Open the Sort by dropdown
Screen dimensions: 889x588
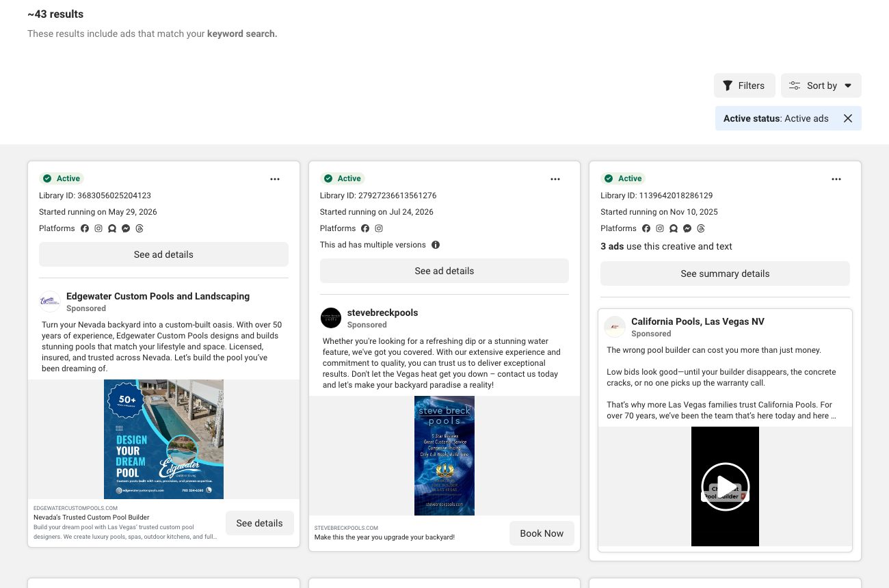point(821,85)
